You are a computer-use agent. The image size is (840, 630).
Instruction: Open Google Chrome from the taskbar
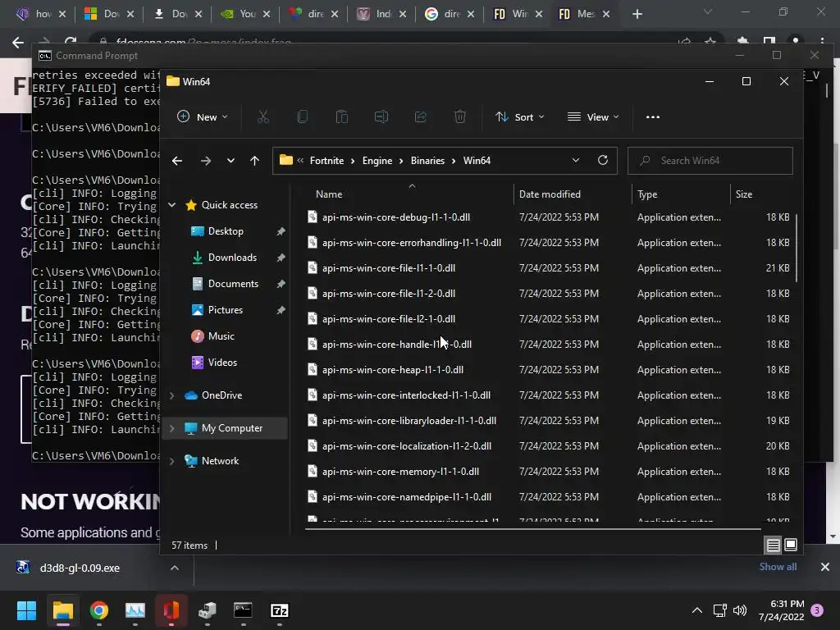tap(99, 610)
